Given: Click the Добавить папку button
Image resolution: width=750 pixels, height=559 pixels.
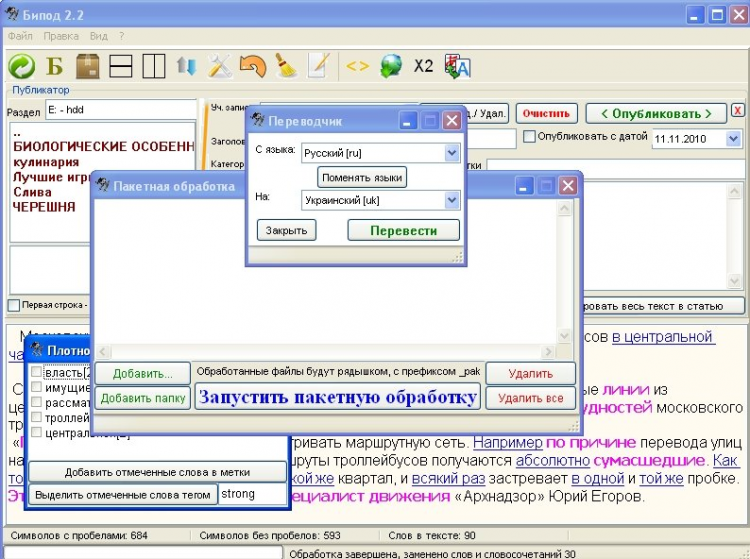Looking at the screenshot, I should click(x=143, y=398).
